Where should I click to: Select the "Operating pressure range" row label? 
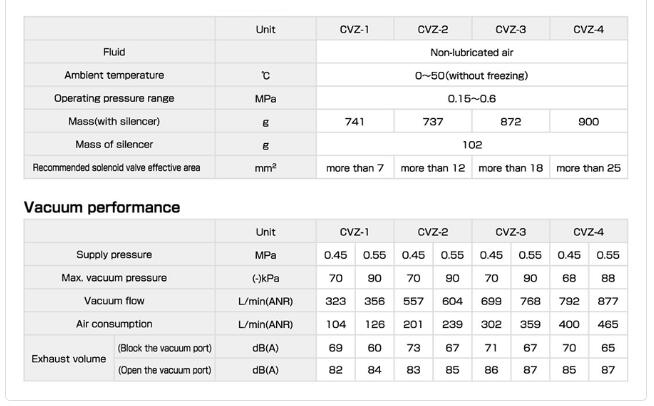pyautogui.click(x=114, y=98)
